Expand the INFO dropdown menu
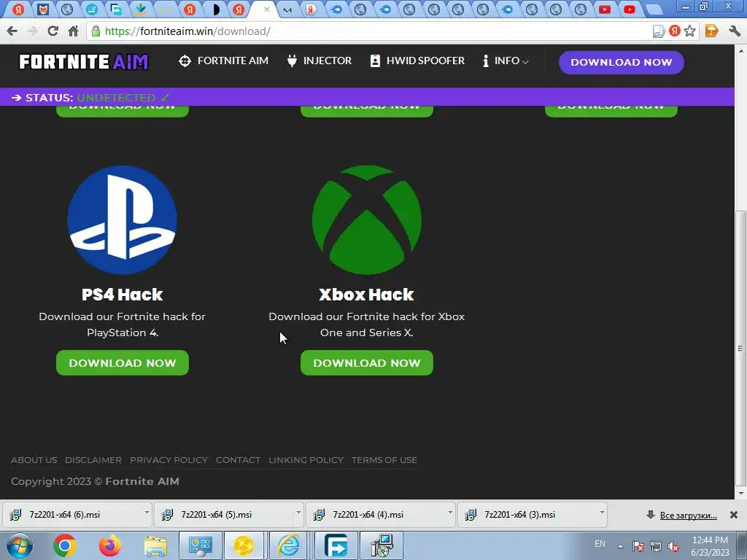Image resolution: width=747 pixels, height=560 pixels. 506,61
